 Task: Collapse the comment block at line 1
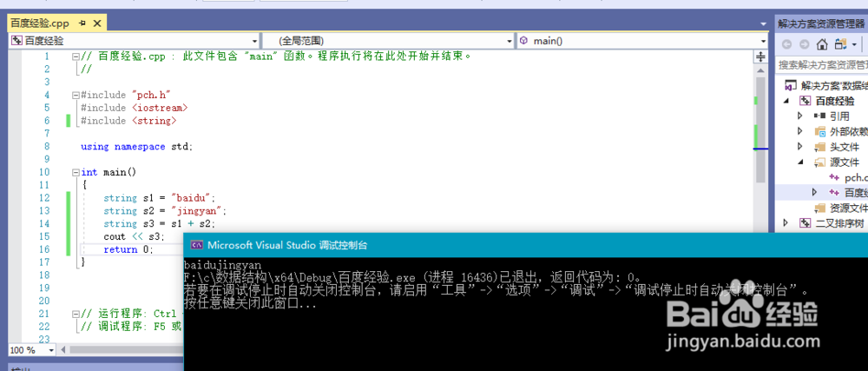(76, 56)
